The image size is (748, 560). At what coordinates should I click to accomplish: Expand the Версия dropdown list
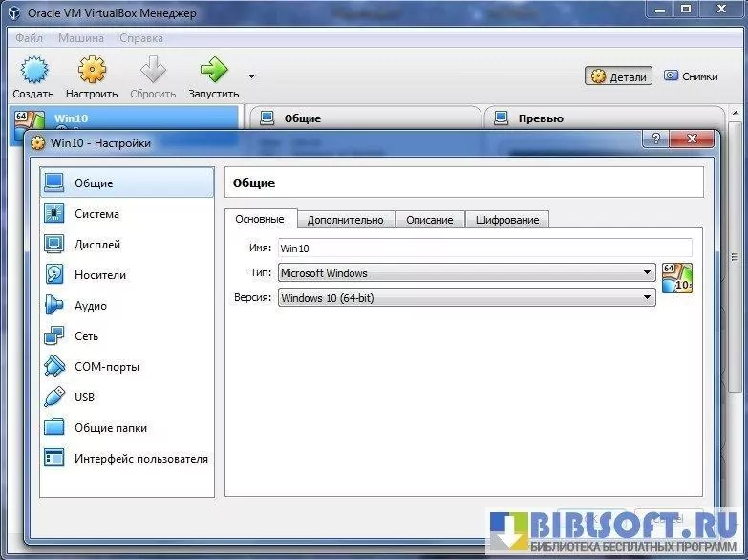tap(648, 298)
